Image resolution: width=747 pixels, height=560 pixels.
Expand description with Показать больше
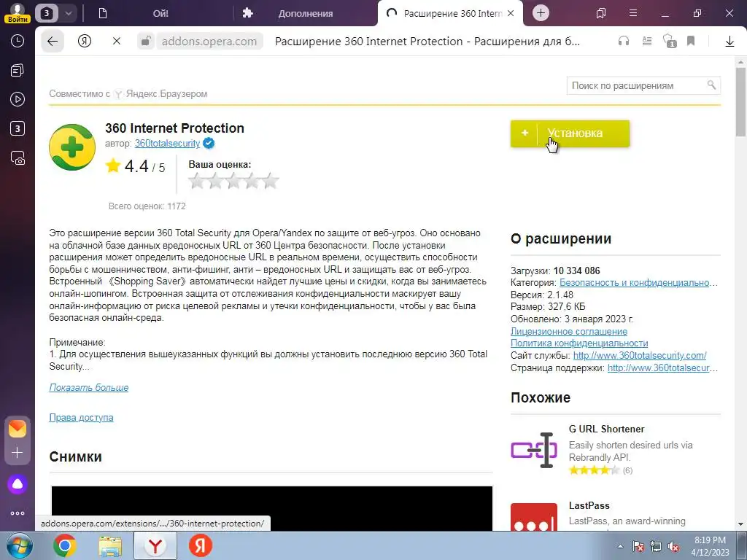pos(88,388)
